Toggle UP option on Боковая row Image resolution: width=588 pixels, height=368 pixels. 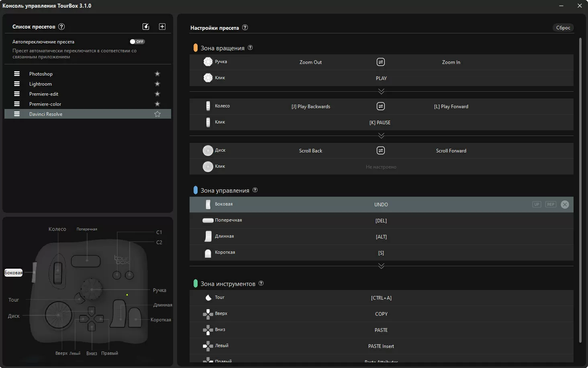[537, 204]
